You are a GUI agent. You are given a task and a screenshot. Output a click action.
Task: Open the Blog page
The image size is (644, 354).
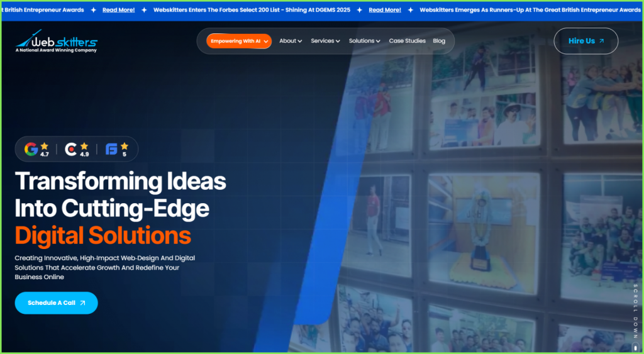point(439,41)
